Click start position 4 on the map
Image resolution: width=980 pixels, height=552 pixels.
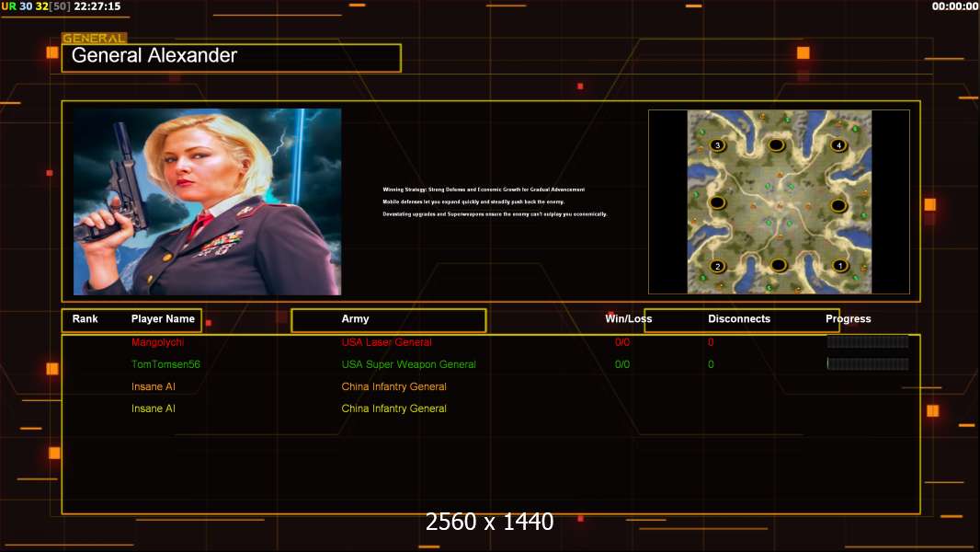tap(838, 145)
